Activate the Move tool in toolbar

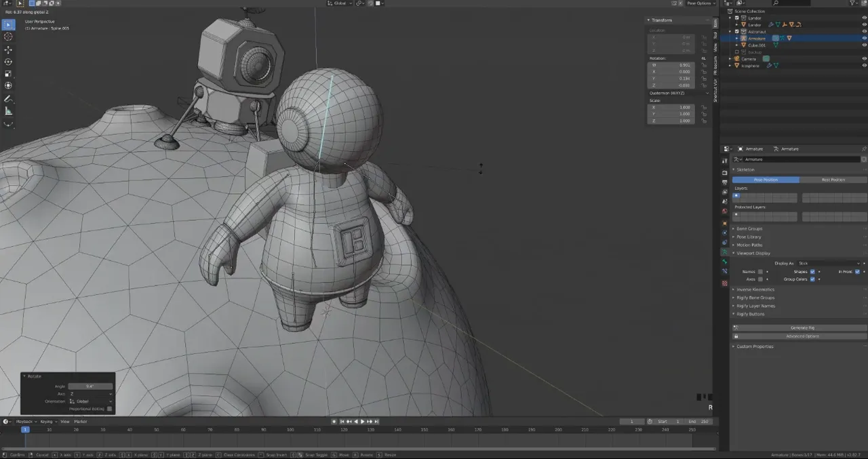pos(8,49)
